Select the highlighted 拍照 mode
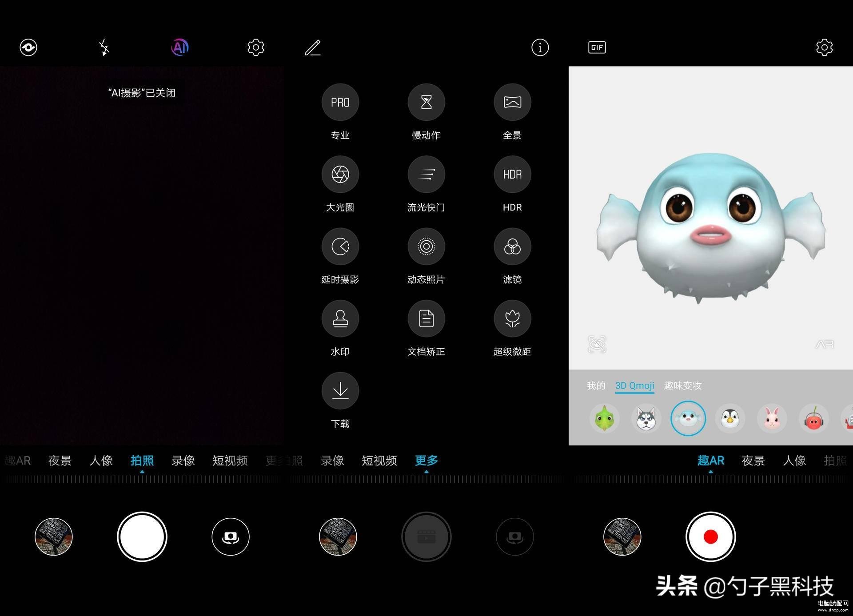This screenshot has height=616, width=853. (142, 461)
